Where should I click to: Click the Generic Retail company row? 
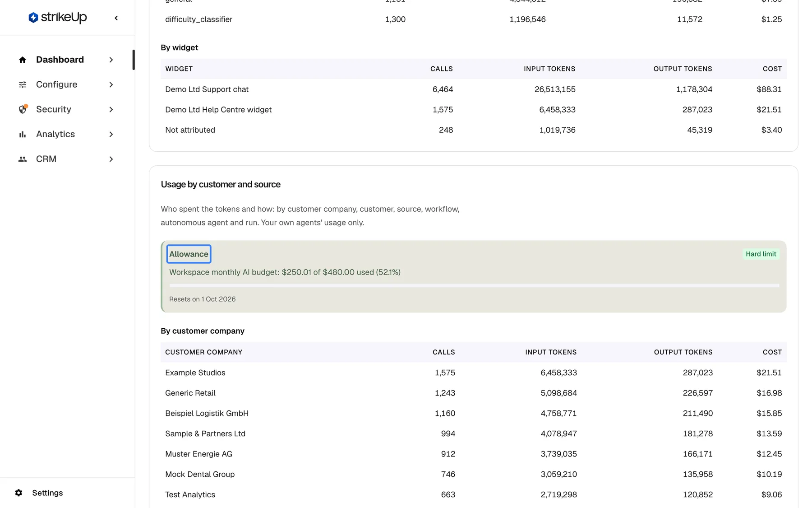click(473, 393)
